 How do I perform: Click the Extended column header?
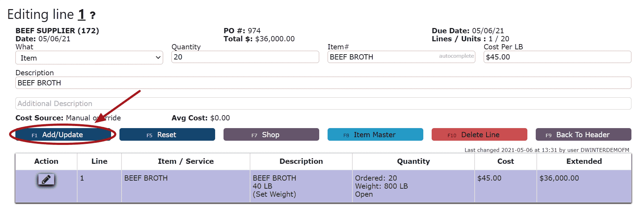coord(584,161)
